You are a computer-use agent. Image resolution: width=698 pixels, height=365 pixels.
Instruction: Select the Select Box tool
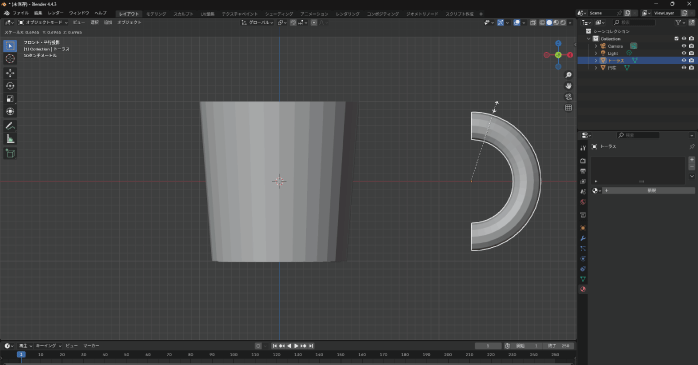10,46
